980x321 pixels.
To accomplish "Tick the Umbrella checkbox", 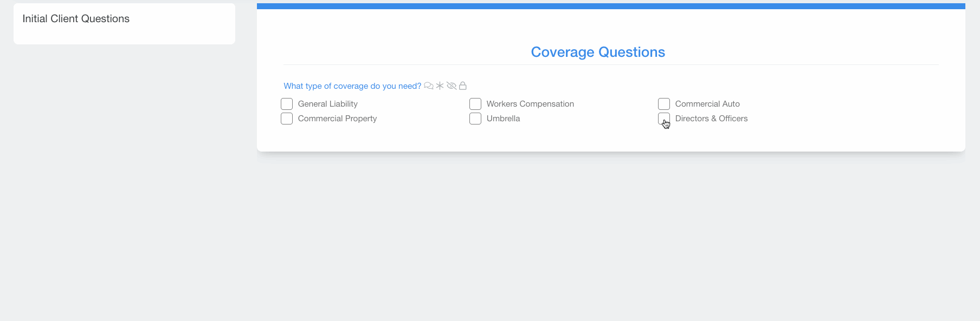I will [475, 119].
